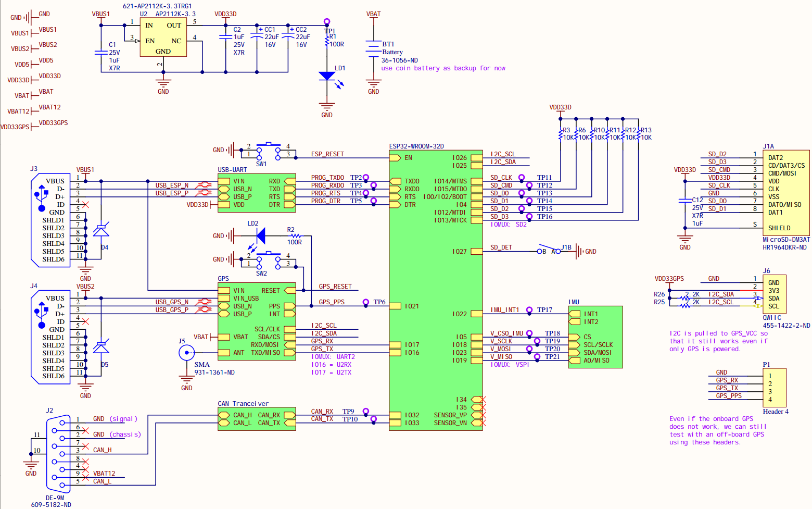Click the 'I2C is pulled to GPS_VCC' note
812x509 pixels.
(719, 341)
